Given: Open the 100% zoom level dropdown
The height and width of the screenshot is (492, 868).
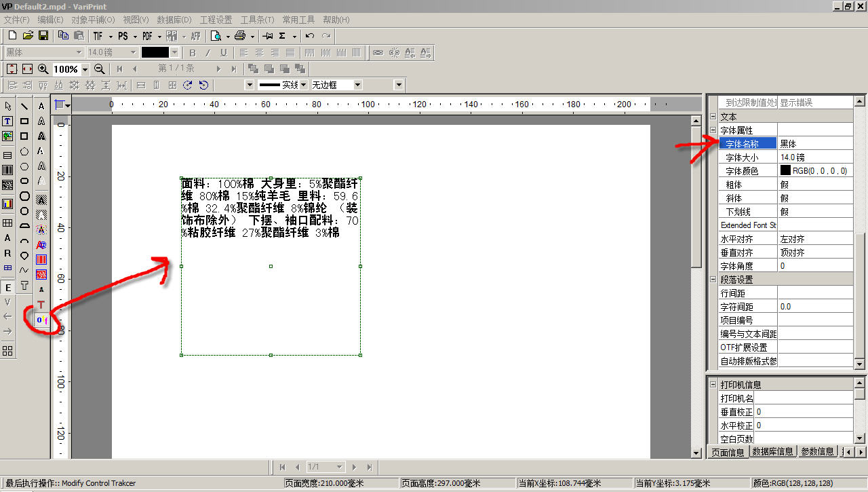Looking at the screenshot, I should 85,69.
